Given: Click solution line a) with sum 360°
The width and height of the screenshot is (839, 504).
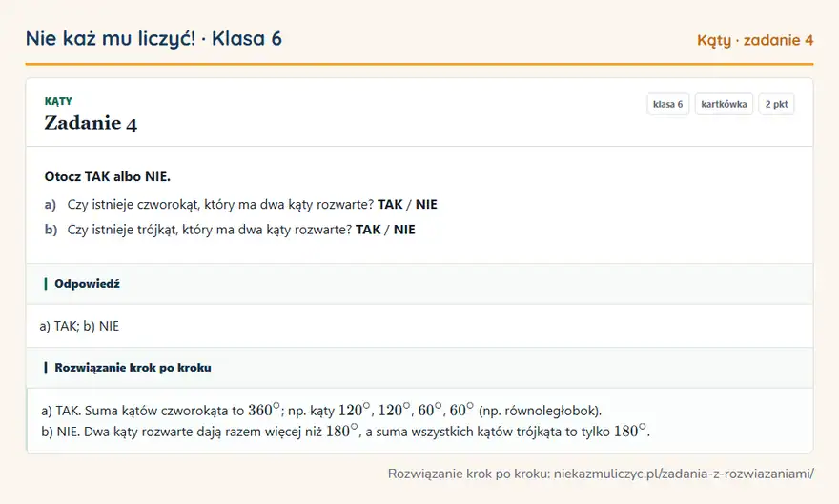Looking at the screenshot, I should click(x=321, y=411).
